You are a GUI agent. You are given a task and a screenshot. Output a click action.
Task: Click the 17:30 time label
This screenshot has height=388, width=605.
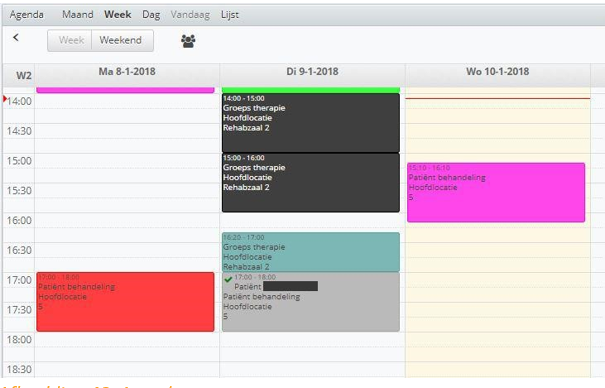click(19, 310)
